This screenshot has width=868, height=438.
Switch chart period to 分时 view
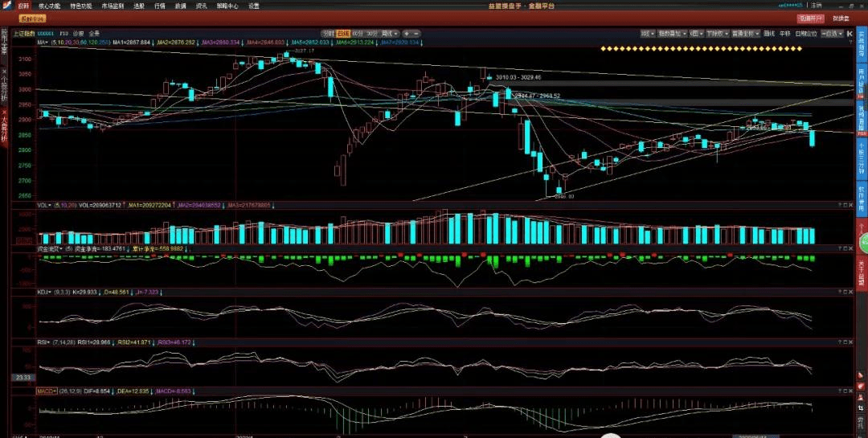328,34
